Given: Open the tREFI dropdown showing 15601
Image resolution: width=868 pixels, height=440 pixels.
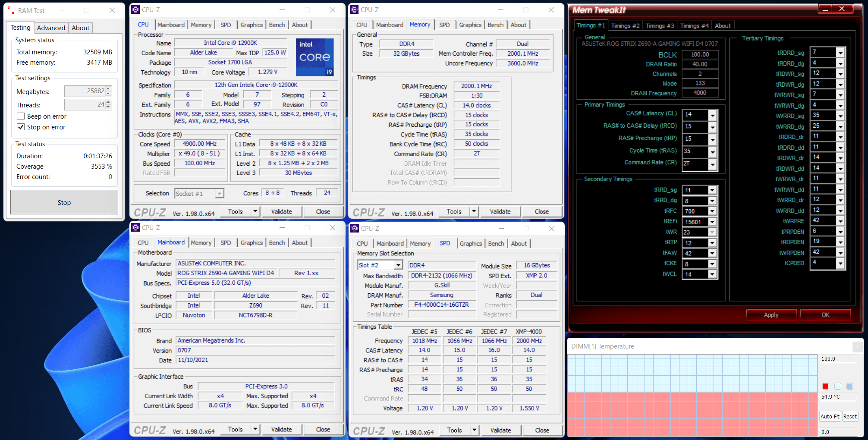Looking at the screenshot, I should point(712,222).
